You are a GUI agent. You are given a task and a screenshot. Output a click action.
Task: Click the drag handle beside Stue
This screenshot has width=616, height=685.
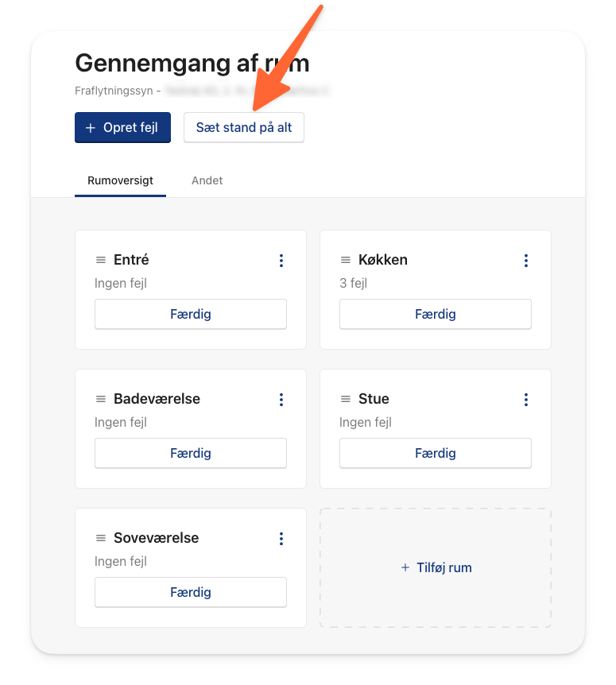tap(346, 399)
